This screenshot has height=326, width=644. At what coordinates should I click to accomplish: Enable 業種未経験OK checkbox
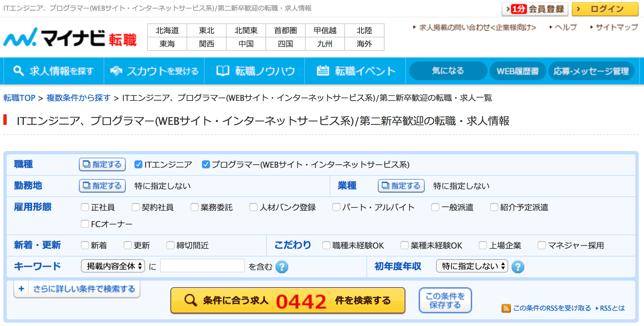point(405,245)
